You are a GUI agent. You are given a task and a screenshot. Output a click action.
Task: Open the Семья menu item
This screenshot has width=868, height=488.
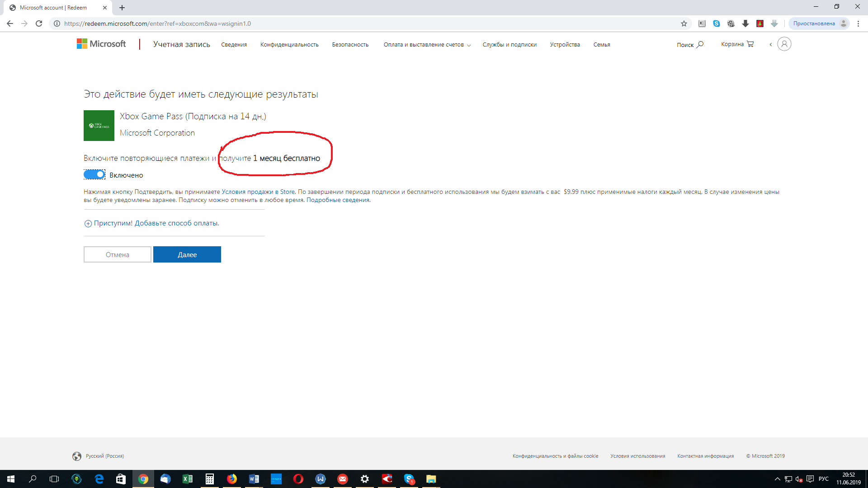[x=602, y=45]
